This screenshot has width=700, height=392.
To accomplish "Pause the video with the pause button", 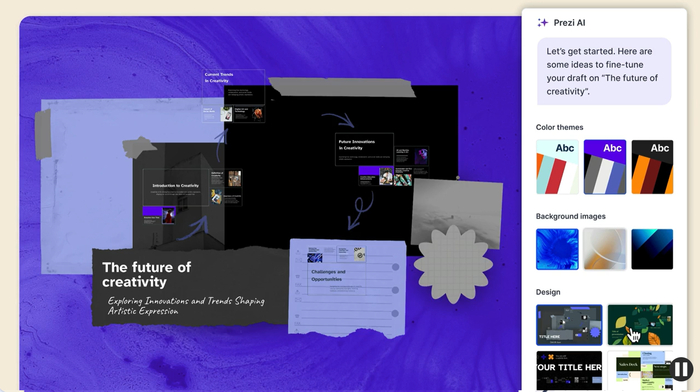I will tap(681, 369).
